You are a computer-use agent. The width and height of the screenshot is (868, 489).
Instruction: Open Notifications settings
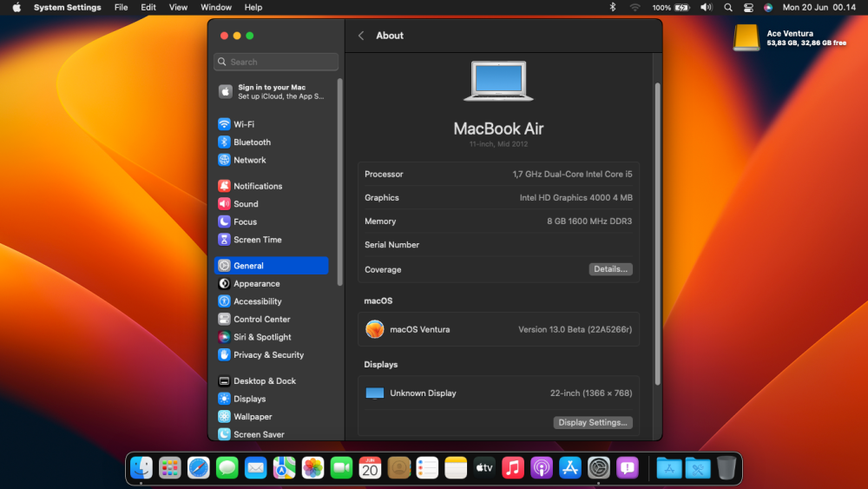(271, 186)
